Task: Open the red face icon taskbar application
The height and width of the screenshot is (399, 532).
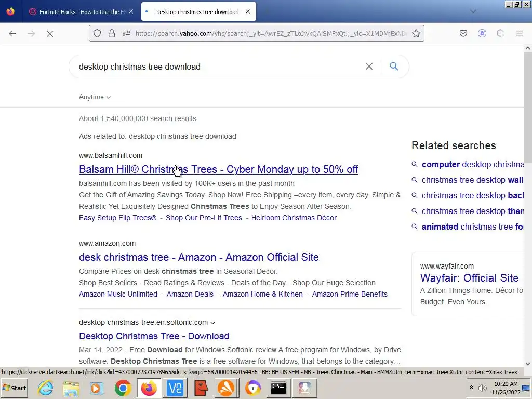Action: pyautogui.click(x=201, y=388)
